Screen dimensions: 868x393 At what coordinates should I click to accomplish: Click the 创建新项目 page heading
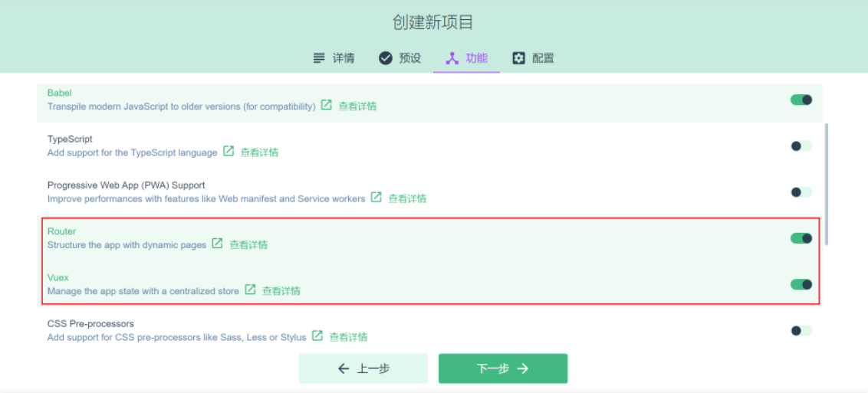[x=433, y=23]
